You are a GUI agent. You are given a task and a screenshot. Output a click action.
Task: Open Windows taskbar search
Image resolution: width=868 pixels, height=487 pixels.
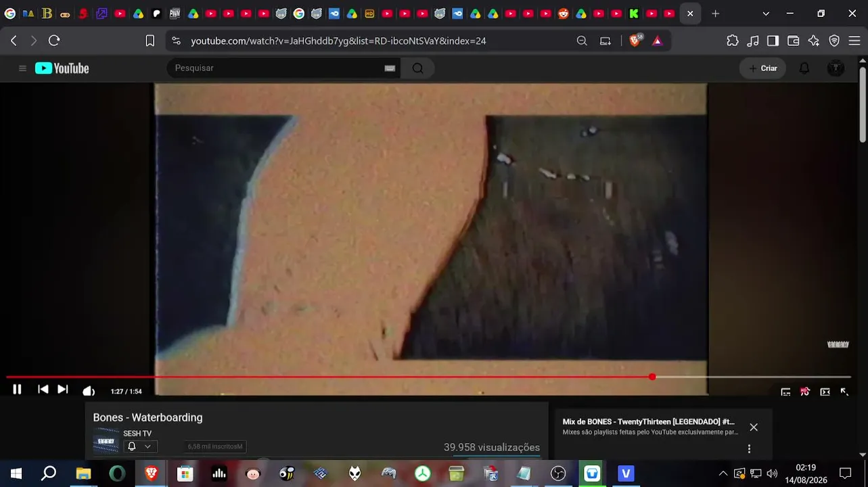click(49, 473)
